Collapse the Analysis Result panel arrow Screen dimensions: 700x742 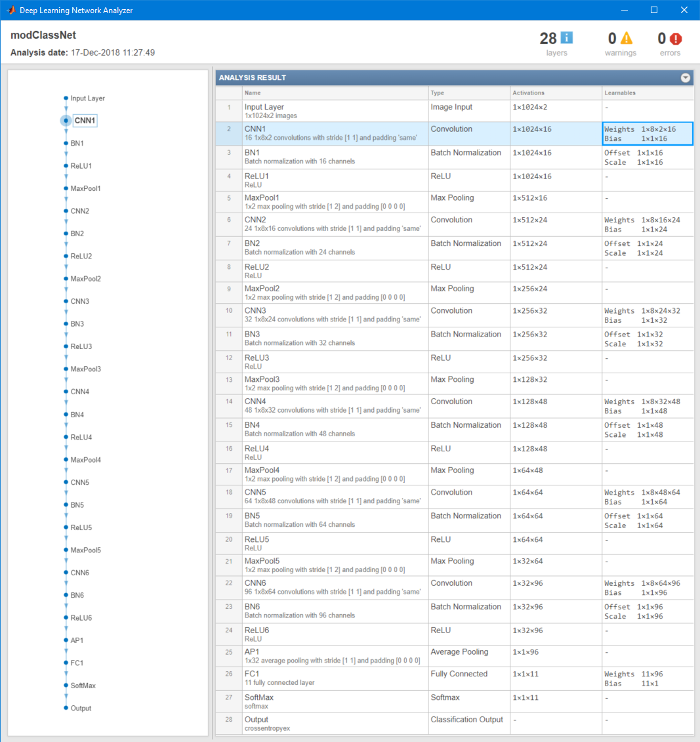coord(685,77)
